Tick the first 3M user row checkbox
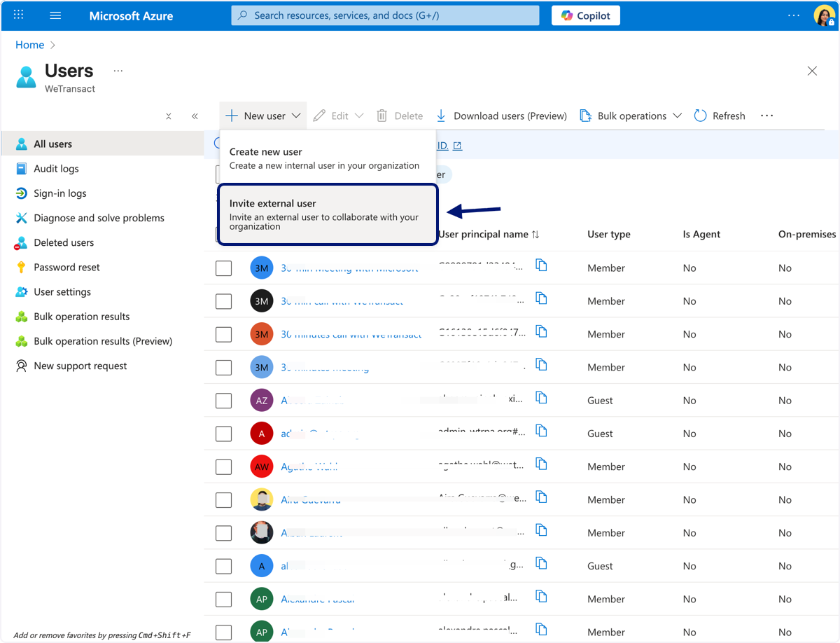Image resolution: width=840 pixels, height=643 pixels. point(223,268)
